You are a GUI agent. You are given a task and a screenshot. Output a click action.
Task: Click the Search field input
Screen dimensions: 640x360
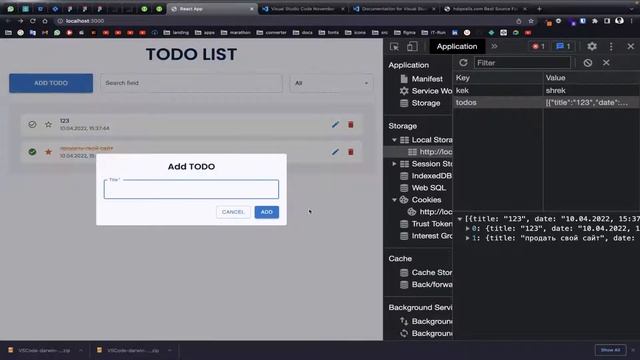(x=191, y=83)
